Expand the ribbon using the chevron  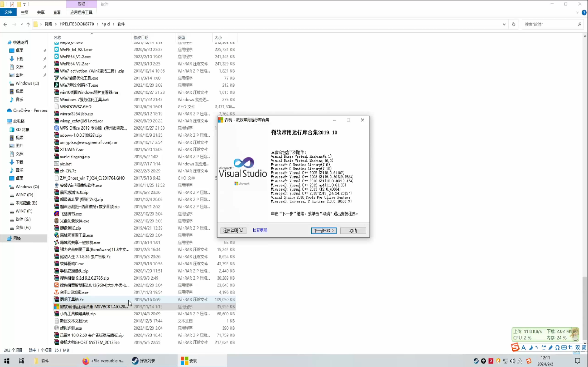[577, 13]
